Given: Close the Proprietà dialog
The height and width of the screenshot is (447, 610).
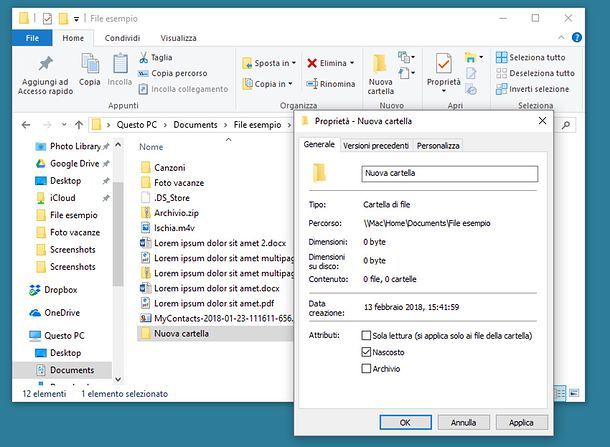Looking at the screenshot, I should [542, 121].
